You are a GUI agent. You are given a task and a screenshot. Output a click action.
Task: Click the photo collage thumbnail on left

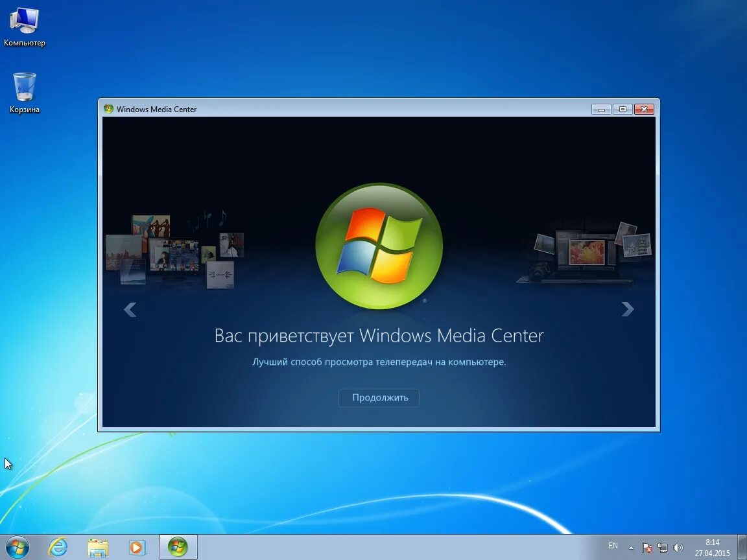pos(175,251)
